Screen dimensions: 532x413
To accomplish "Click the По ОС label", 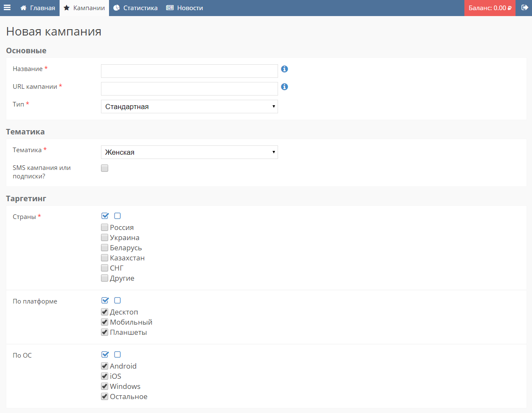I will pyautogui.click(x=22, y=356).
